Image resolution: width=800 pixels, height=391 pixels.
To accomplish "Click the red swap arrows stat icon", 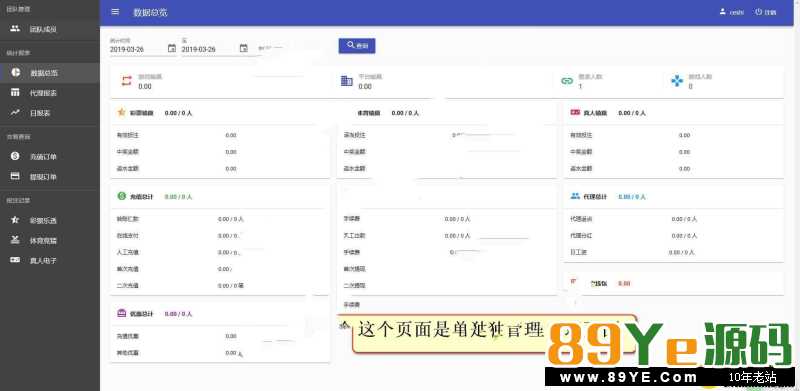I will click(126, 81).
